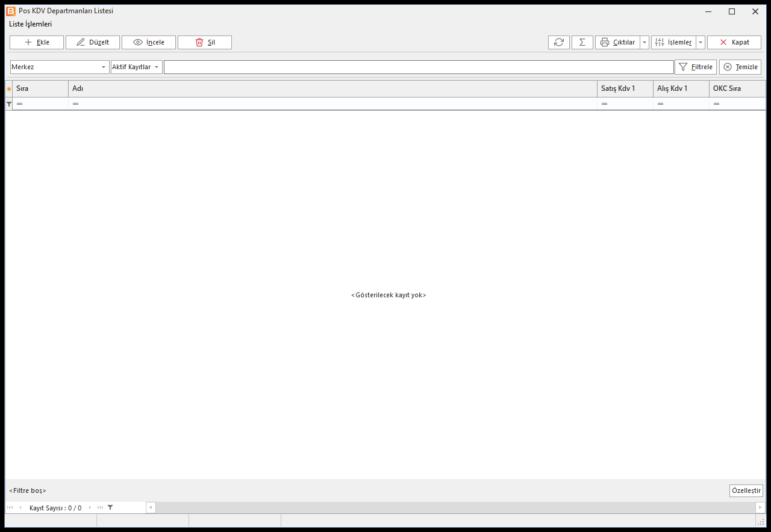
Task: Click the next record navigator arrow
Action: point(90,507)
